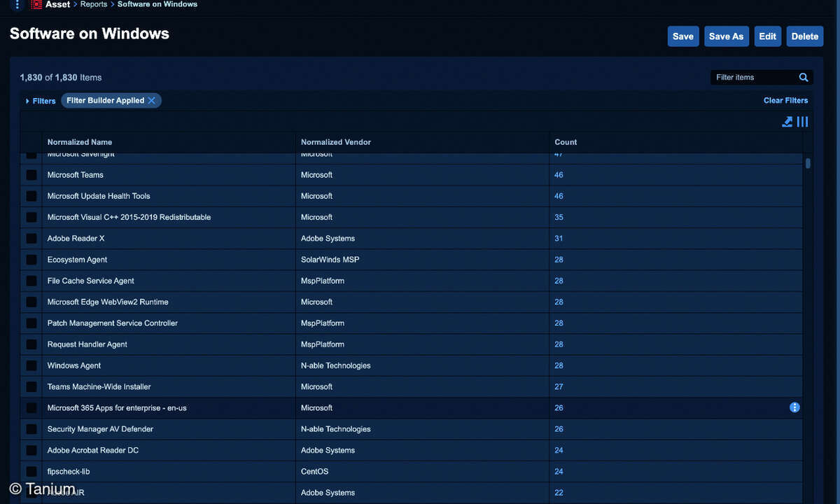Open count 46 for Microsoft Teams

(x=559, y=175)
